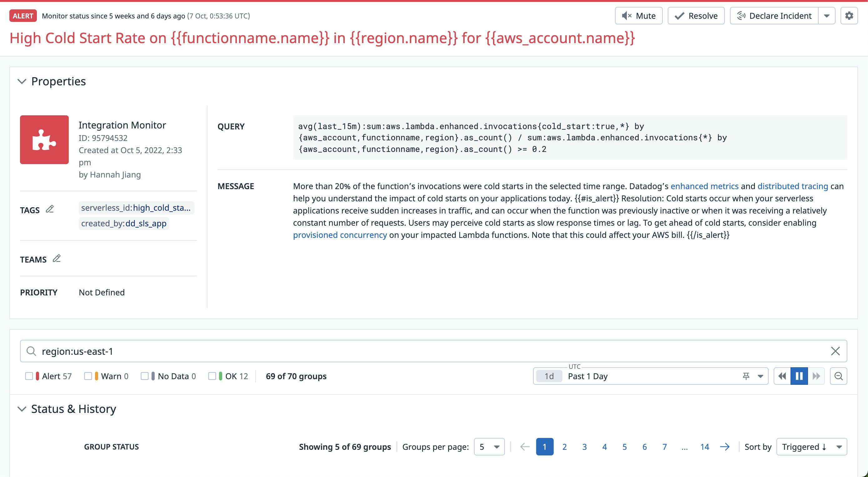Pause live time updates
Viewport: 868px width, 477px height.
pos(799,376)
